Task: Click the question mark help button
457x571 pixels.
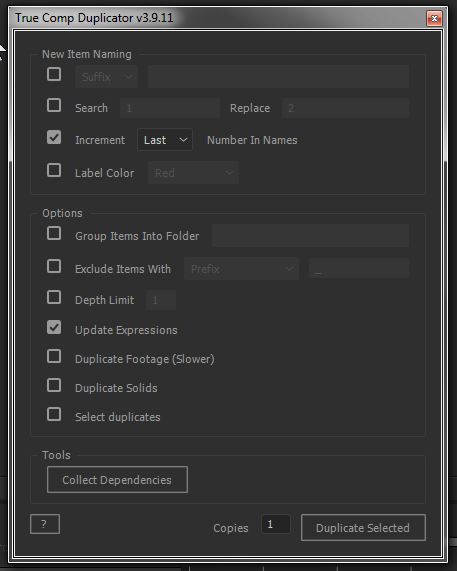Action: [x=45, y=524]
